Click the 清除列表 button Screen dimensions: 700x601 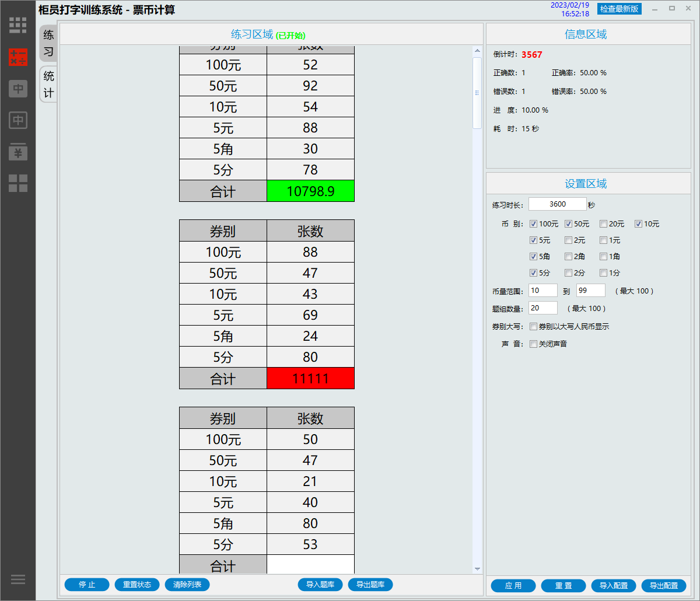(187, 585)
